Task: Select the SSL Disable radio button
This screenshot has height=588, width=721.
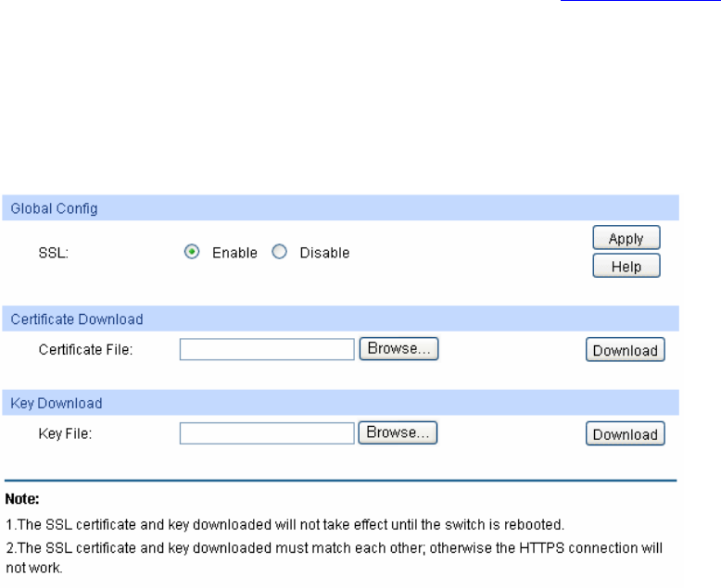Action: [279, 252]
